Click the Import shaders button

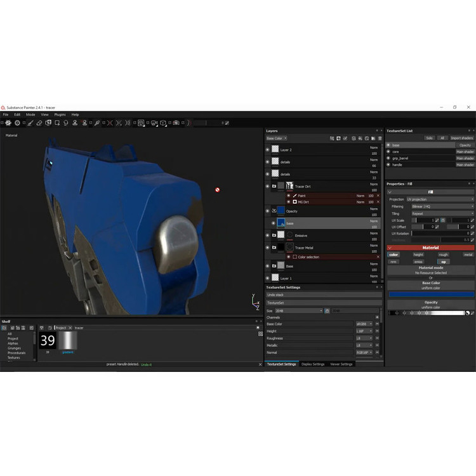tap(462, 138)
